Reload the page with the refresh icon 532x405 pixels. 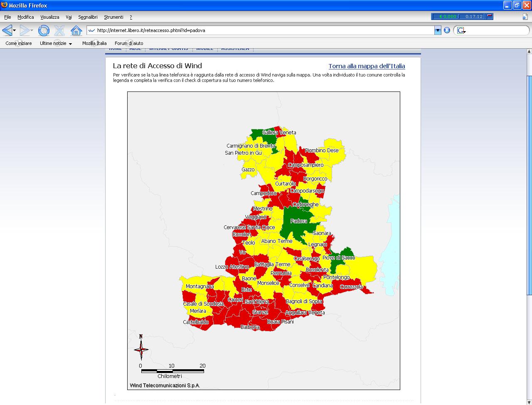pos(44,30)
